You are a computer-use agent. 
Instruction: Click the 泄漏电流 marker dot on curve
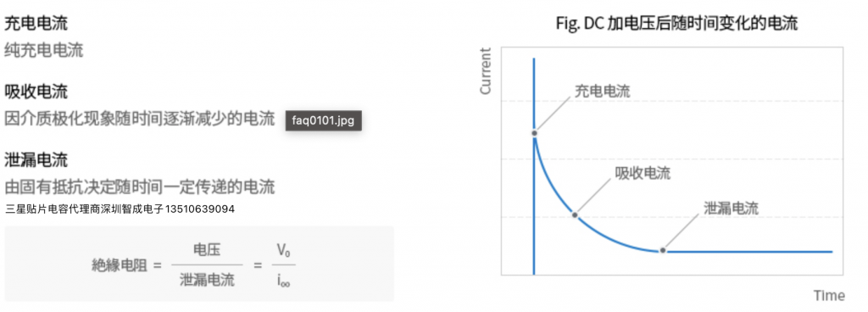tap(662, 251)
